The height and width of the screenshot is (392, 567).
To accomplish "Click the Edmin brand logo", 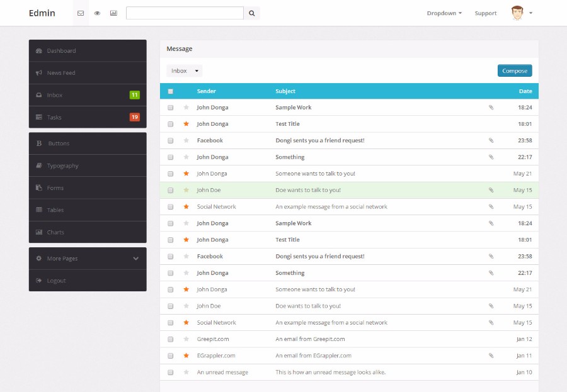I will click(x=42, y=13).
